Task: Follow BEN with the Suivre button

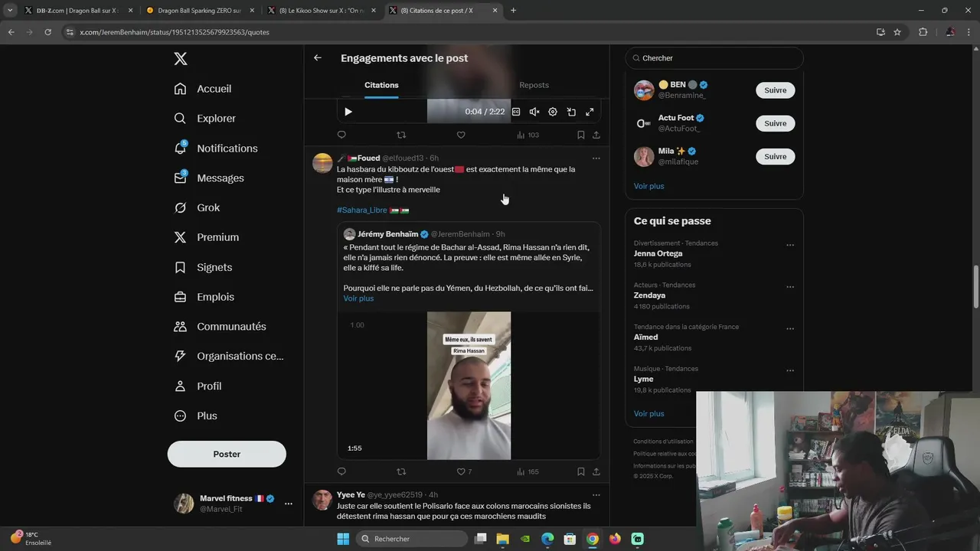Action: click(776, 90)
